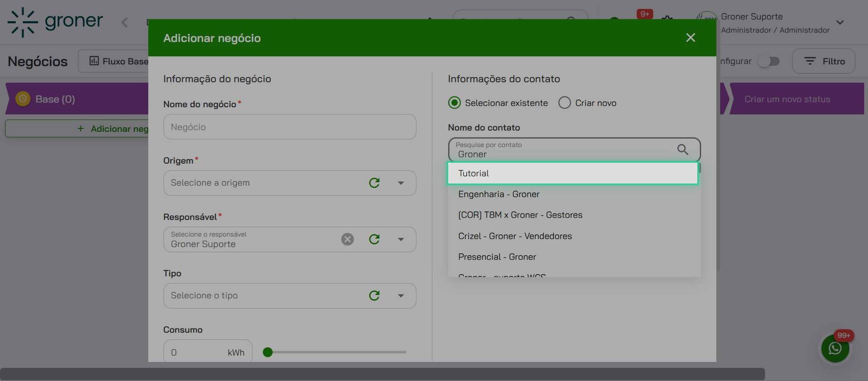Select the Selecionar existente radio option
Image resolution: width=868 pixels, height=381 pixels.
click(454, 103)
